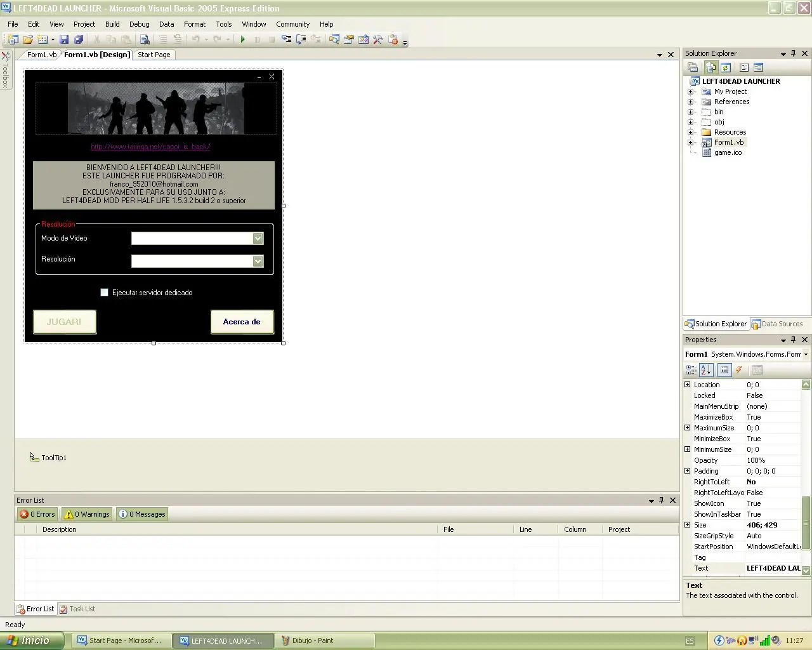The width and height of the screenshot is (812, 650).
Task: Click the Open File folder icon
Action: (28, 39)
